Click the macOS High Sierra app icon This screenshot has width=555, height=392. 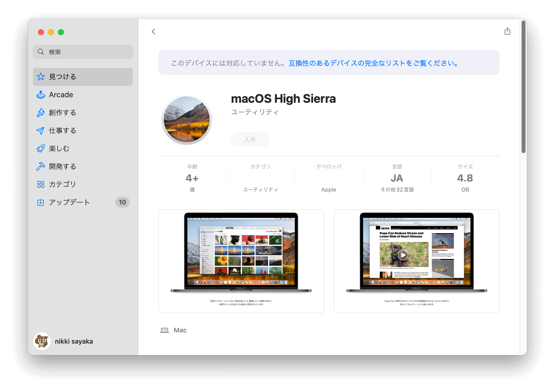click(x=187, y=119)
